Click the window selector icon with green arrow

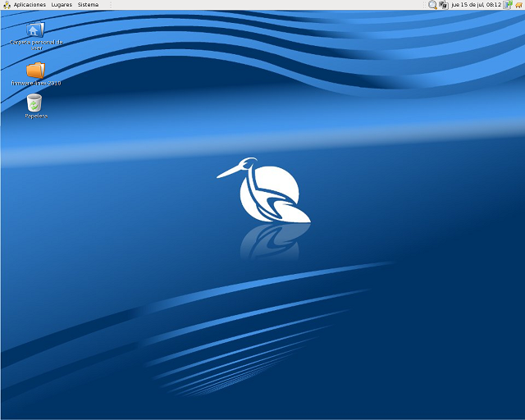[x=508, y=5]
